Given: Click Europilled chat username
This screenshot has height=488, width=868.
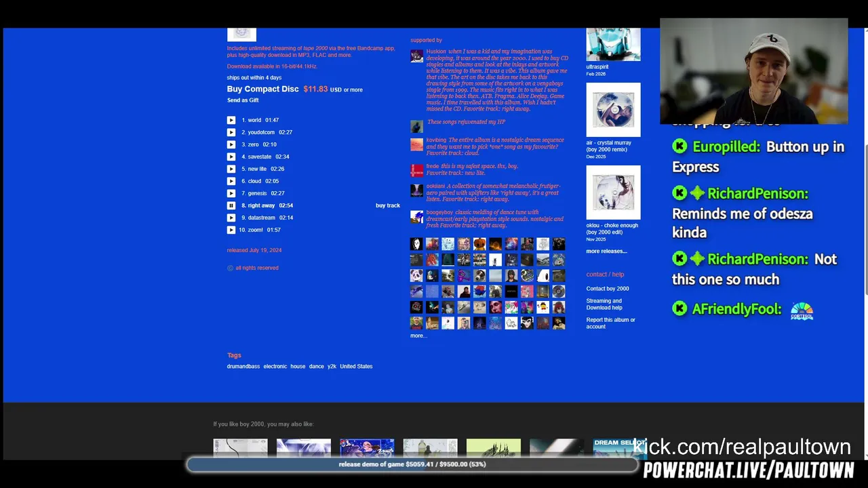Looking at the screenshot, I should (x=725, y=146).
